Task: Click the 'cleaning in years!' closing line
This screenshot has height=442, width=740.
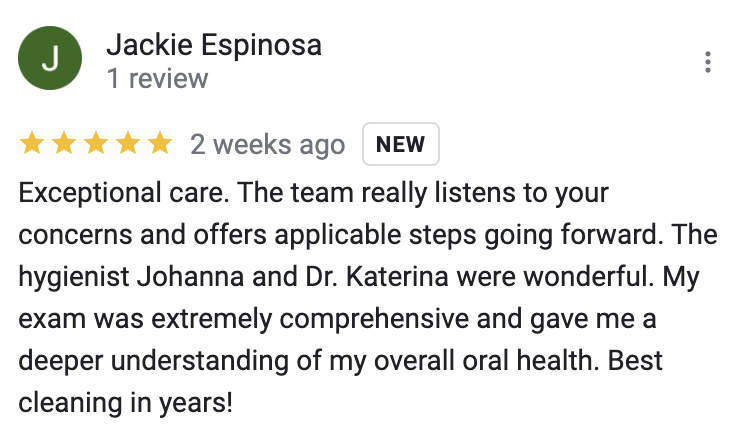Action: pos(126,403)
